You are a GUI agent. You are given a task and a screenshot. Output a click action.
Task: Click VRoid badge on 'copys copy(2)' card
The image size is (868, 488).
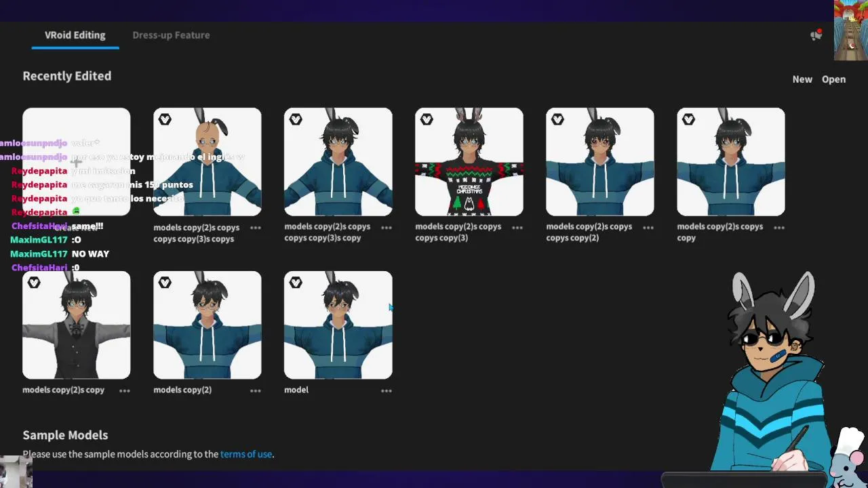(x=557, y=119)
